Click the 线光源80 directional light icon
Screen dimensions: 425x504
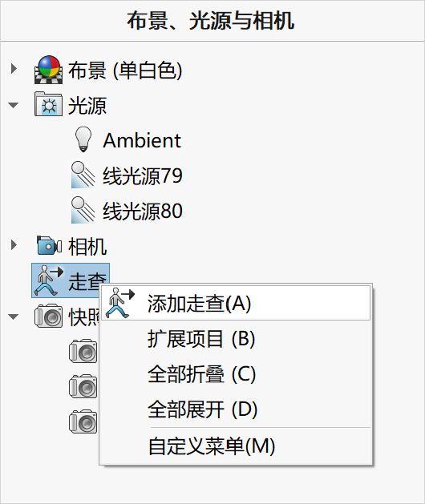[83, 210]
